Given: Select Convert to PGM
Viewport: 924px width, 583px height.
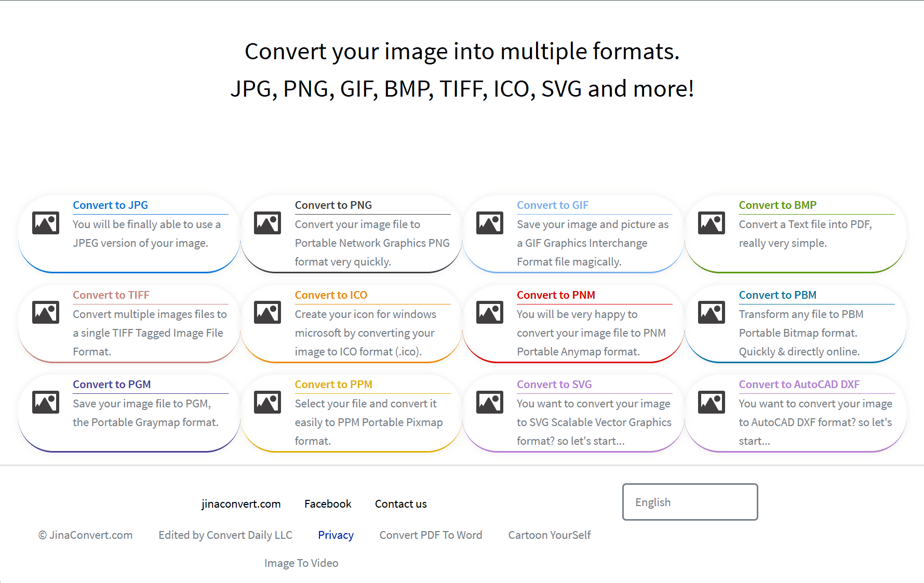Looking at the screenshot, I should click(112, 384).
